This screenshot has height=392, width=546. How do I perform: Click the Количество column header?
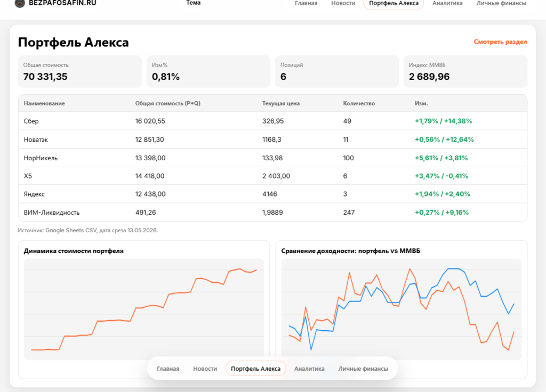[359, 103]
